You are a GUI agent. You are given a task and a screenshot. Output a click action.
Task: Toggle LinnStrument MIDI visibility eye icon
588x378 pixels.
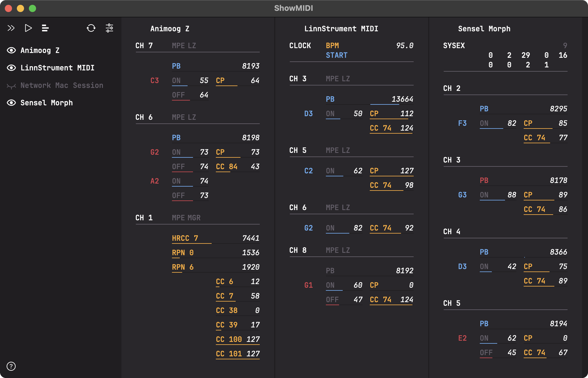tap(11, 68)
